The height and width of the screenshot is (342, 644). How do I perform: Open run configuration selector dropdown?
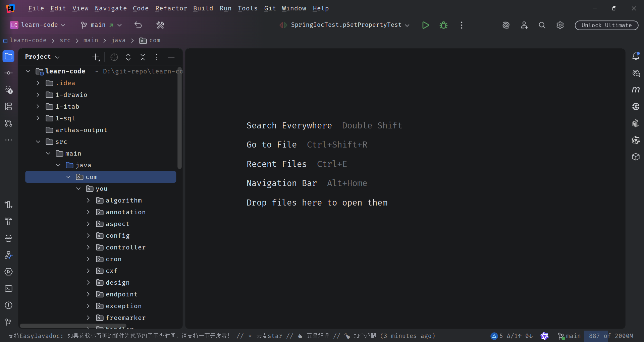(x=345, y=25)
